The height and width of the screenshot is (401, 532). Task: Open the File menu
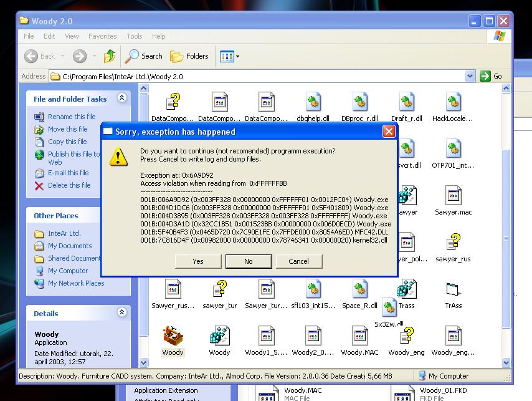29,36
